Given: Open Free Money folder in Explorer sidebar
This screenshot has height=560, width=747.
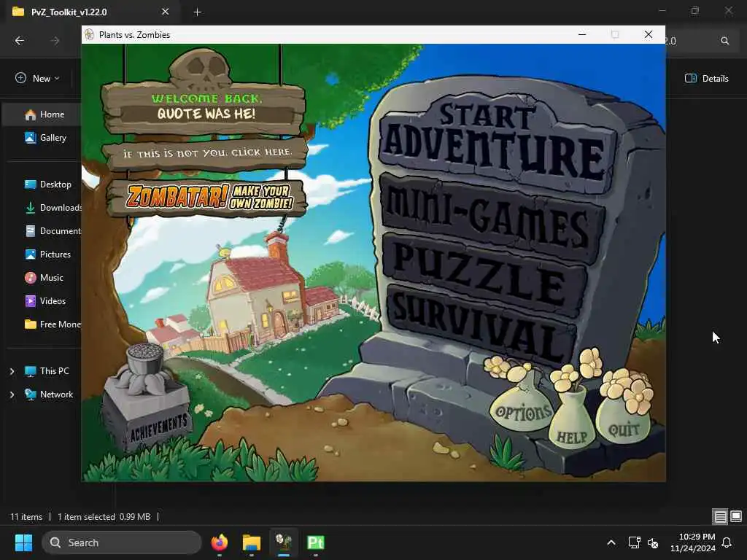Looking at the screenshot, I should pyautogui.click(x=53, y=324).
